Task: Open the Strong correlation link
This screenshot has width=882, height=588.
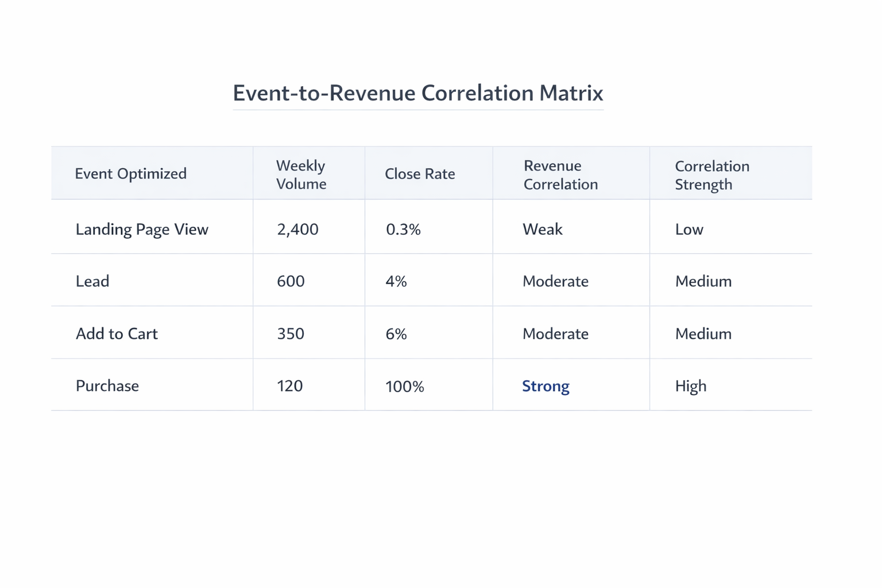Action: 546,386
